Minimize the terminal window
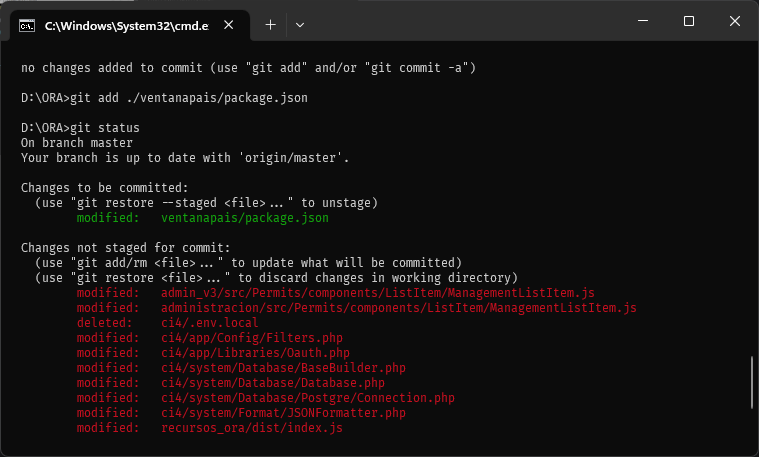 pos(643,21)
